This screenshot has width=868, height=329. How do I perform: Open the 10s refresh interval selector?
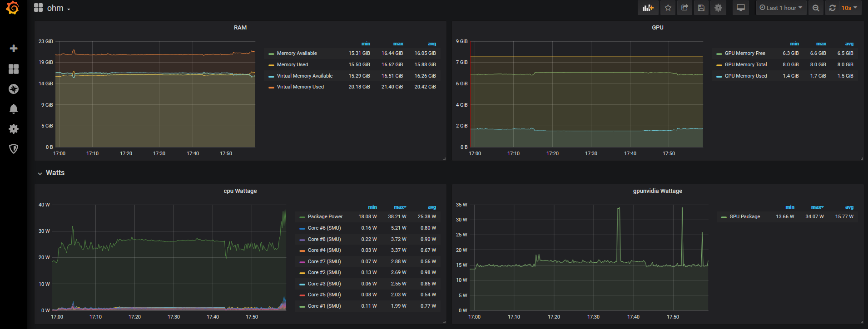click(849, 8)
